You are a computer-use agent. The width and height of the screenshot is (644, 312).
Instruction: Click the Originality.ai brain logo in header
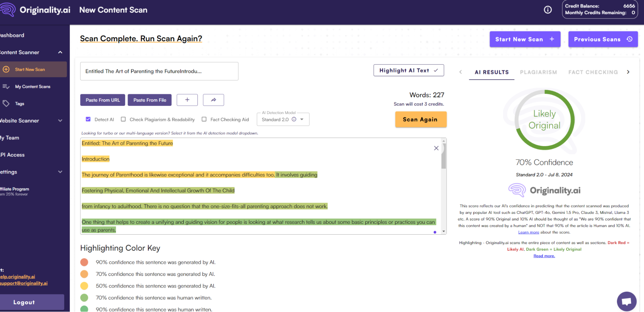pyautogui.click(x=8, y=10)
